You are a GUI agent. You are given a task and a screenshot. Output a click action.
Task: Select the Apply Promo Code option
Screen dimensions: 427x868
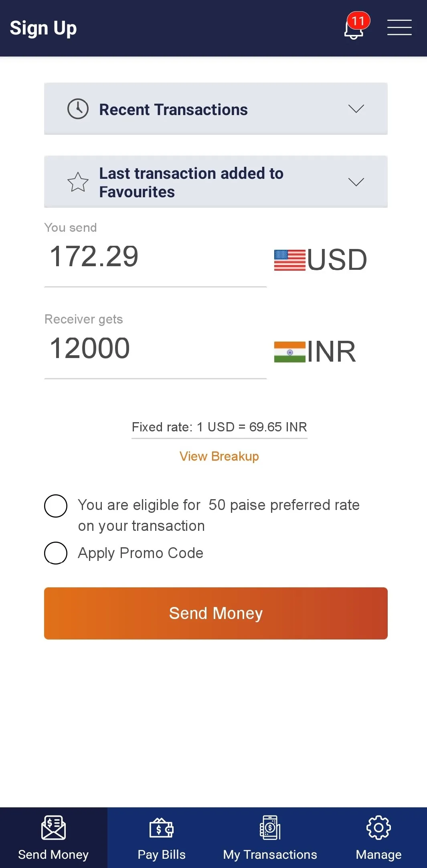click(x=56, y=553)
